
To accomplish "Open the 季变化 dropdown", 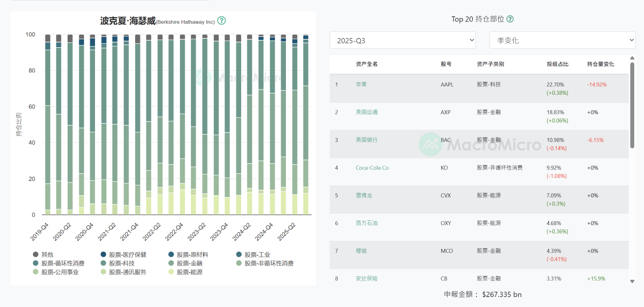I will coord(562,40).
